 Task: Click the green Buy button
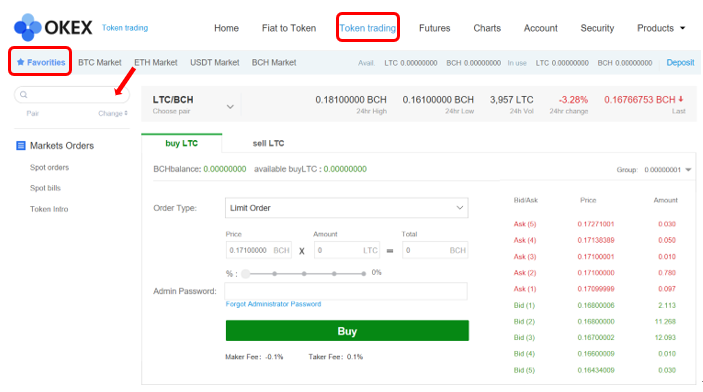click(x=347, y=331)
